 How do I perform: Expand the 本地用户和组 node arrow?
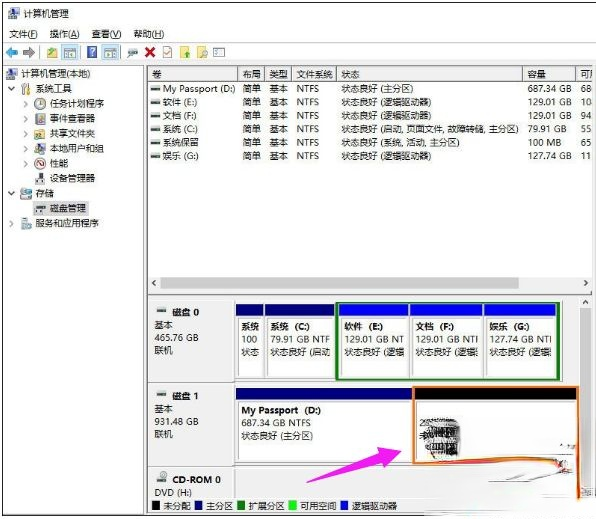tap(25, 149)
